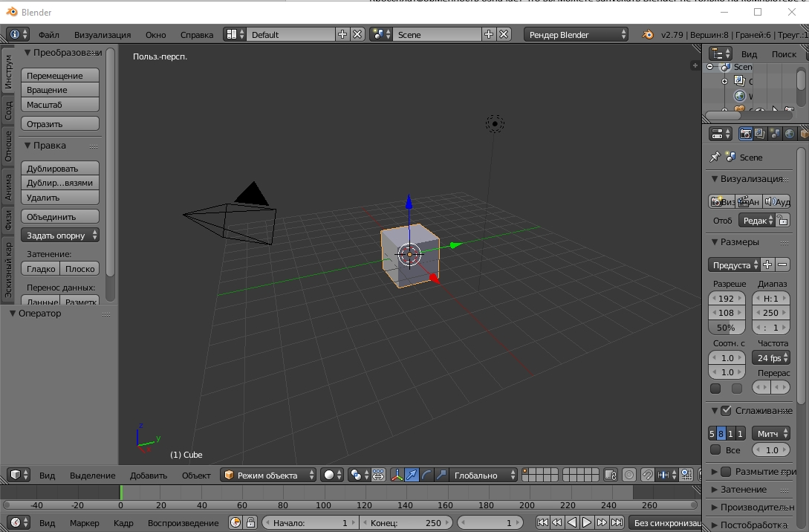
Task: Open the 24 fps frame rate dropdown
Action: tap(771, 358)
